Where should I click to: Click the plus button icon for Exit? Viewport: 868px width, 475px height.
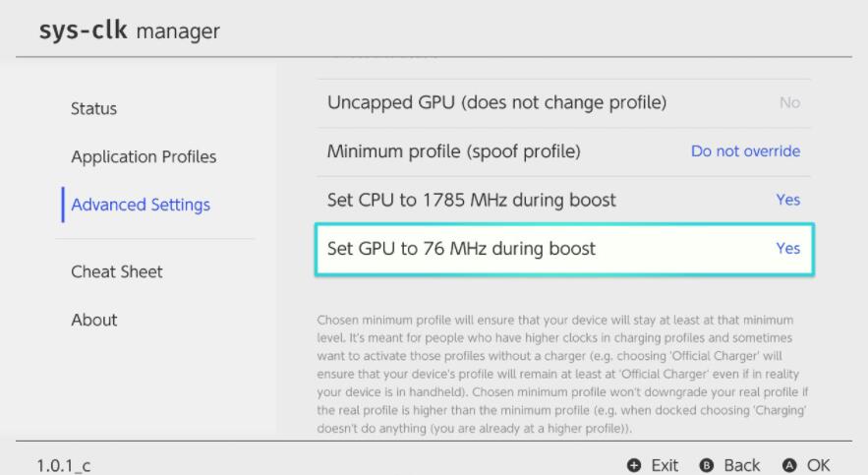click(634, 464)
